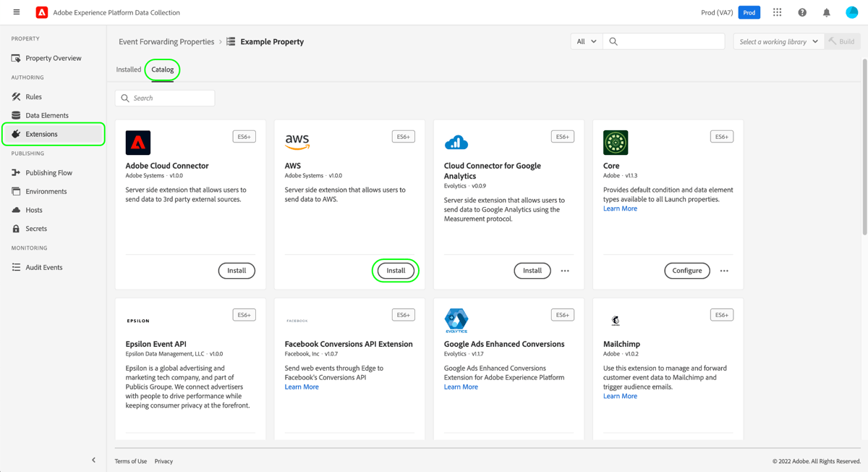Switch to the Installed tab
This screenshot has width=868, height=472.
click(x=128, y=69)
